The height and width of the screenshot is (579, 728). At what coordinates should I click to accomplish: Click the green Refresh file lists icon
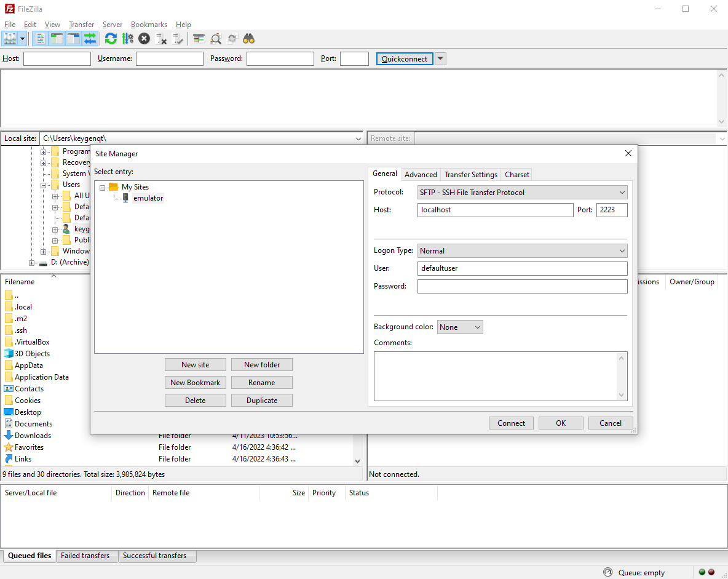click(x=111, y=39)
